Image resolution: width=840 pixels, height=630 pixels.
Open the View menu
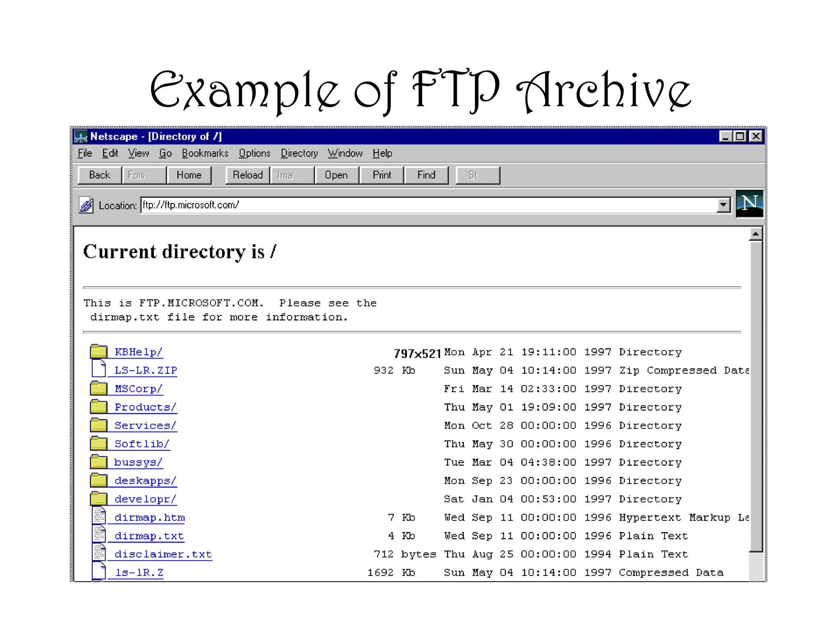pos(138,153)
